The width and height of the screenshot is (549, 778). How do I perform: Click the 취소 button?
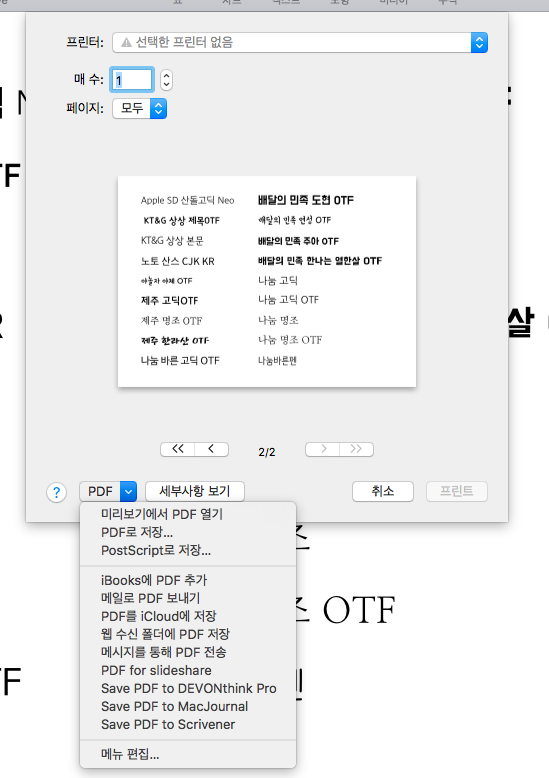pyautogui.click(x=383, y=491)
